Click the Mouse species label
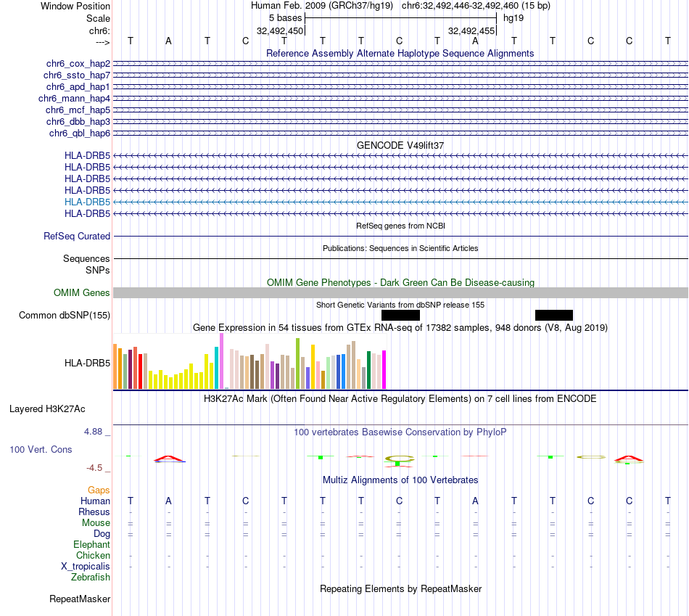This screenshot has width=689, height=616. 96,523
